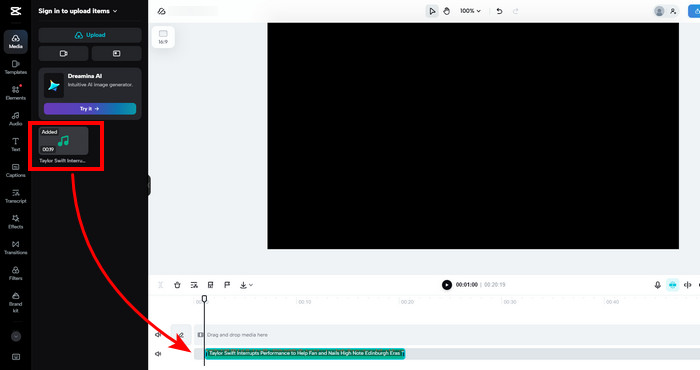Screen dimensions: 700x370
Task: Click the 00:20 mark on timeline ruler
Action: coord(407,302)
